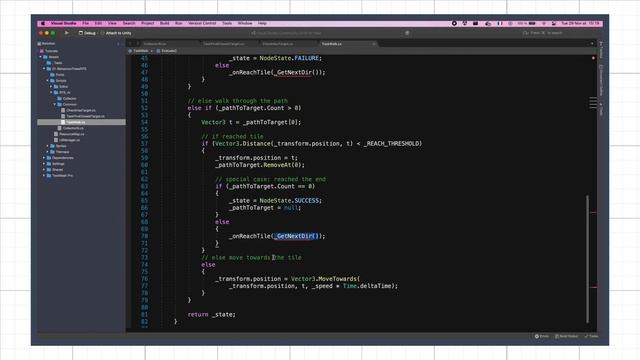This screenshot has width=640, height=360.
Task: Open the File menu
Action: click(x=86, y=24)
